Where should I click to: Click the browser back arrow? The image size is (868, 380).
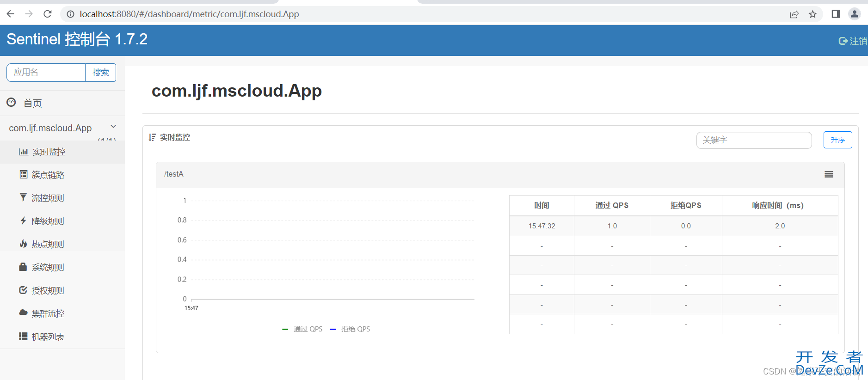pyautogui.click(x=10, y=14)
